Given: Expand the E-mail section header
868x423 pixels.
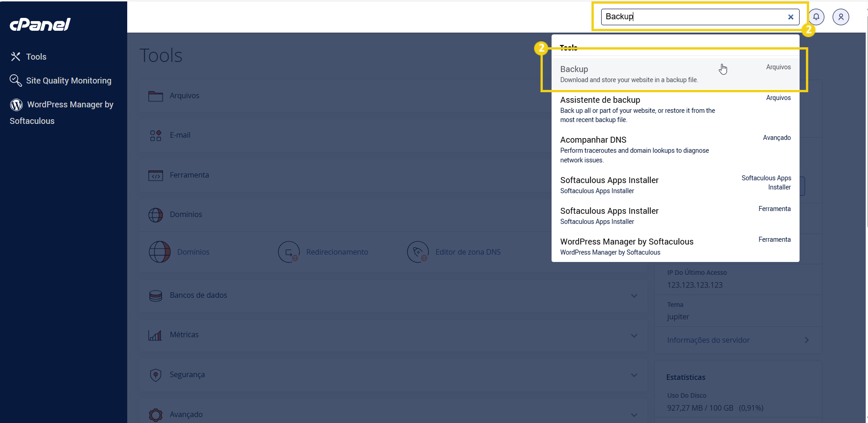Looking at the screenshot, I should [x=344, y=135].
